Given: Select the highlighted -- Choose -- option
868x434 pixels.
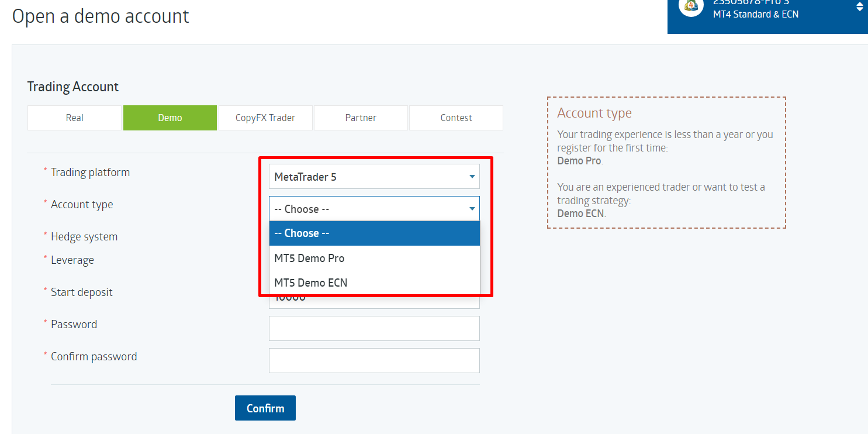Looking at the screenshot, I should click(374, 233).
